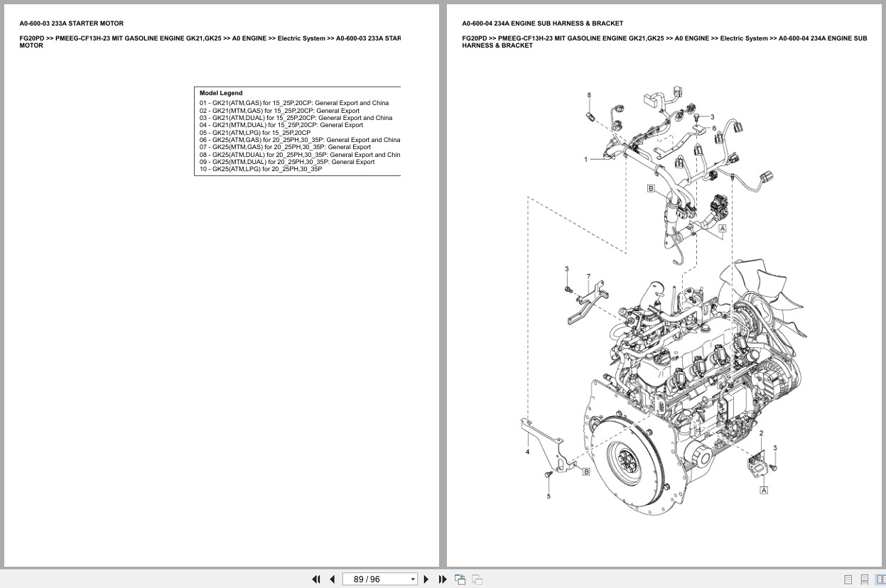Select legend row 09 - GK25(MTM,DUAL)
This screenshot has width=886, height=588.
pos(287,162)
